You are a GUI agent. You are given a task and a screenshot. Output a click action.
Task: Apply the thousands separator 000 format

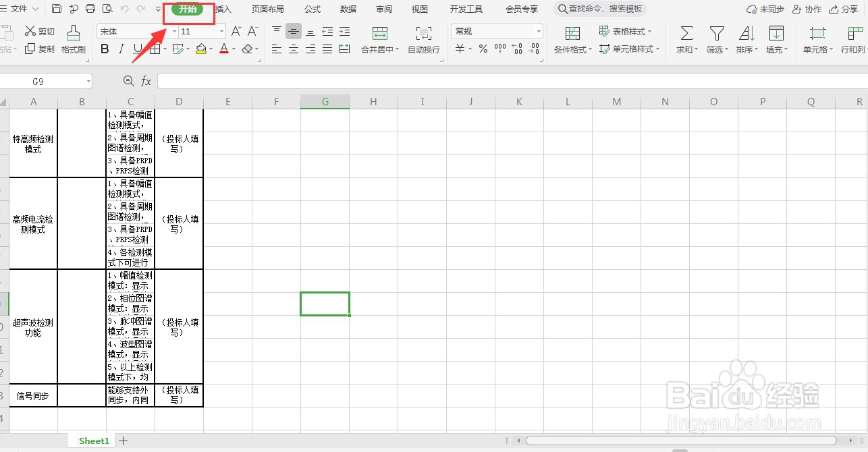[x=500, y=49]
